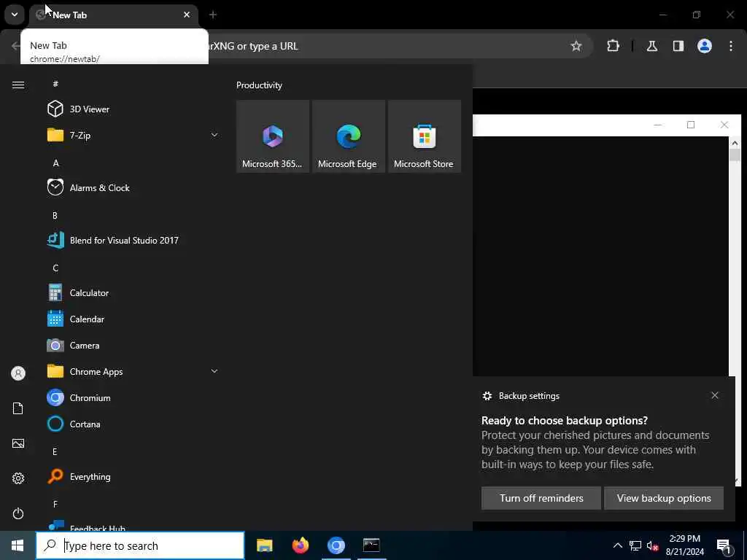Viewport: 747px width, 560px height.
Task: Launch Chromium from the app list
Action: pos(133,397)
